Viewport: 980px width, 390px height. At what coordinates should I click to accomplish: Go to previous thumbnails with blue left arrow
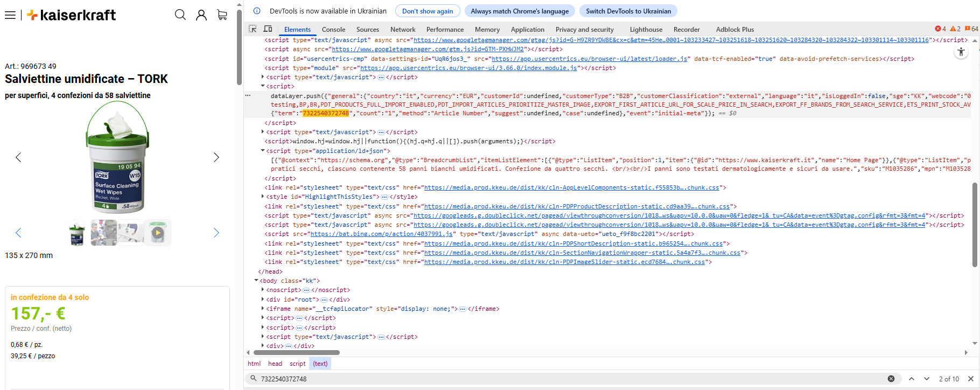pyautogui.click(x=18, y=233)
